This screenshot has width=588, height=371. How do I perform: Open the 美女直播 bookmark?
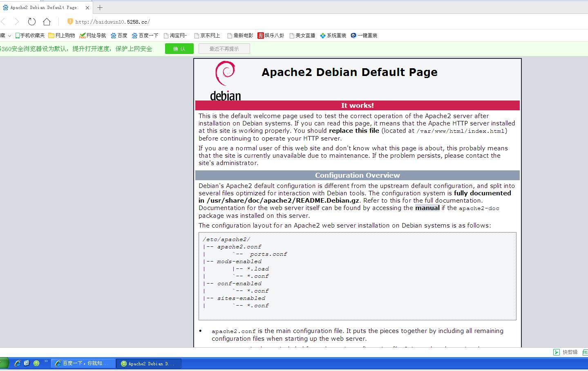[302, 36]
